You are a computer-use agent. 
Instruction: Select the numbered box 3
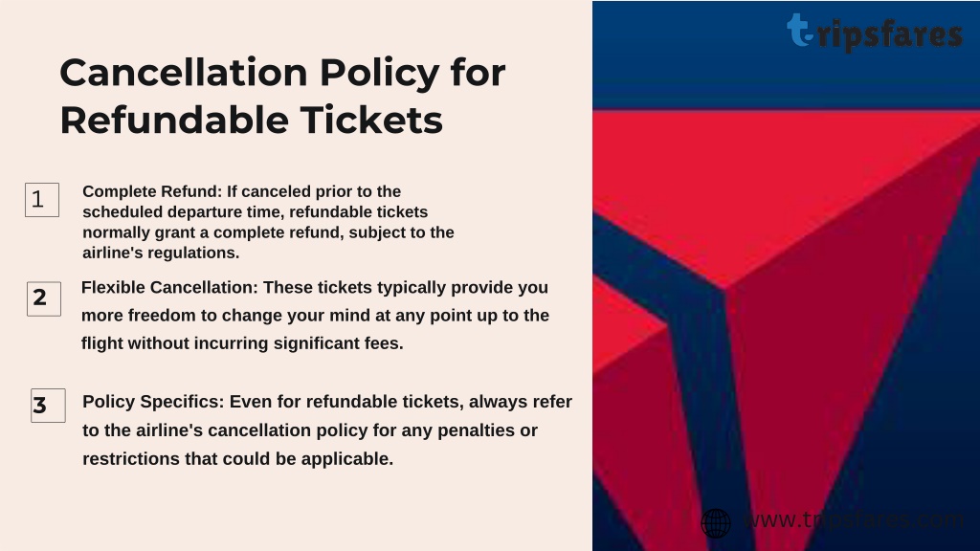click(x=48, y=406)
